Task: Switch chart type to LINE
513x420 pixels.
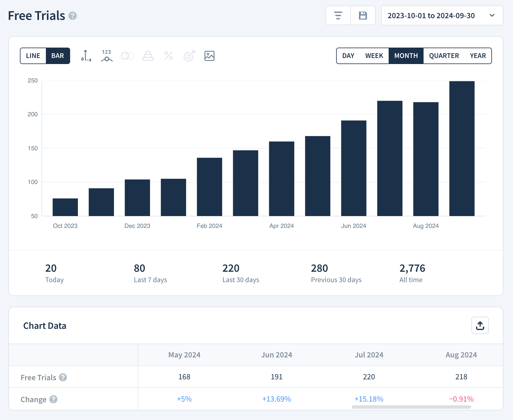Action: pos(33,56)
